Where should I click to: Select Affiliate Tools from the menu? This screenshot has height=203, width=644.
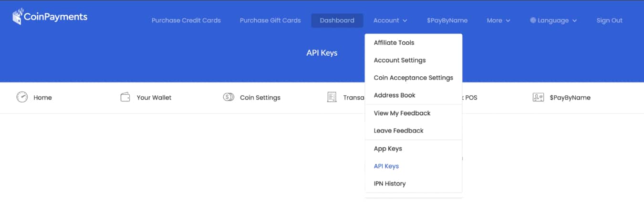point(394,42)
